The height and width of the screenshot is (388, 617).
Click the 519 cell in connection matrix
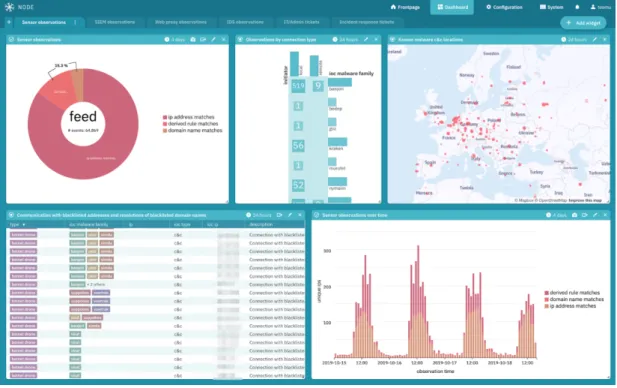(x=298, y=86)
